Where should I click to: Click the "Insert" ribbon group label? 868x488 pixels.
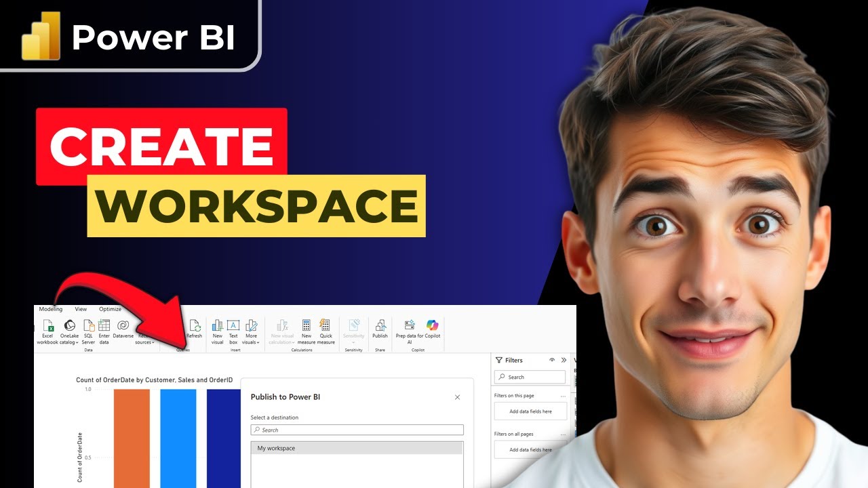[235, 350]
